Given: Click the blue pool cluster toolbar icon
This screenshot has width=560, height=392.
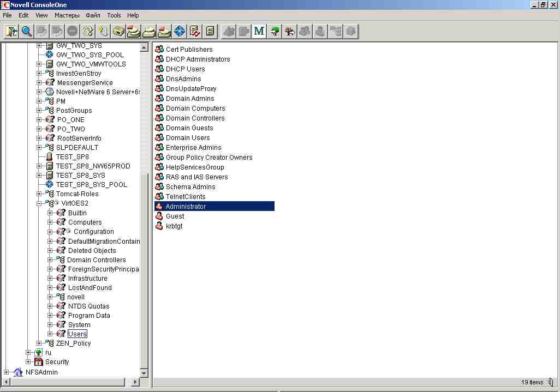Looking at the screenshot, I should 180,32.
